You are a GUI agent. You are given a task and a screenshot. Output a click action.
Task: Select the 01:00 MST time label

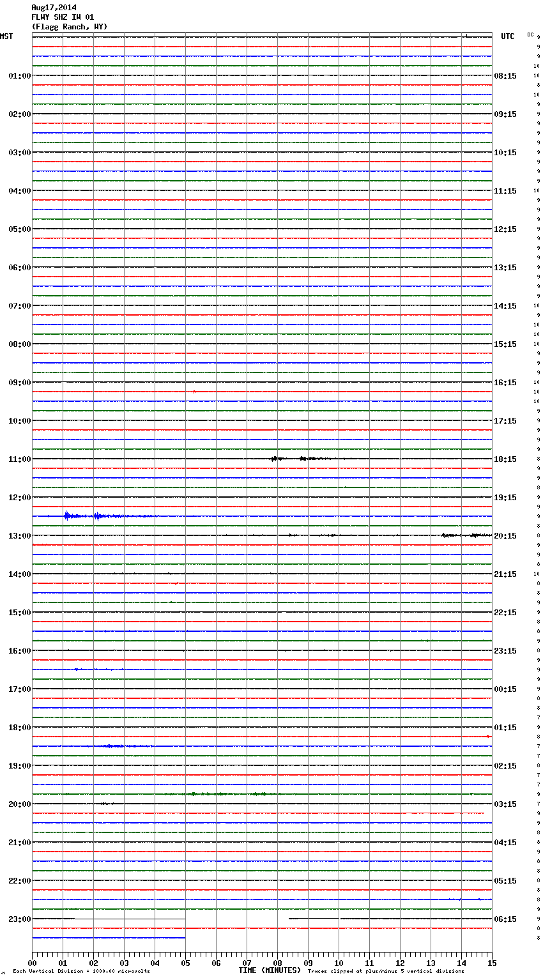[20, 76]
